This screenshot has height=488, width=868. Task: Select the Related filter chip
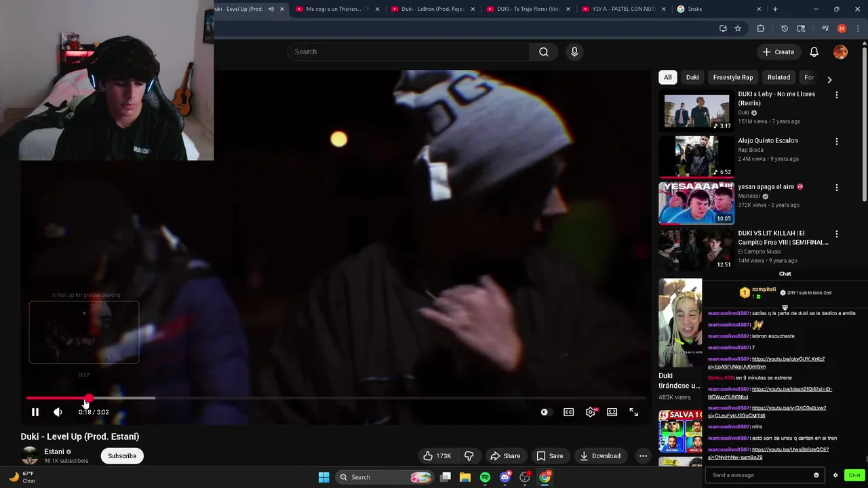click(x=778, y=77)
